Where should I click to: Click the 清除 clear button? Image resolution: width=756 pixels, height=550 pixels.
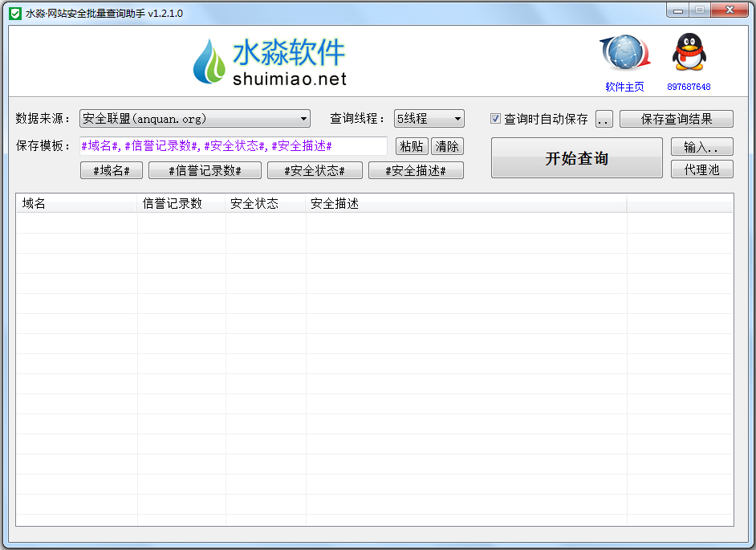coord(447,146)
